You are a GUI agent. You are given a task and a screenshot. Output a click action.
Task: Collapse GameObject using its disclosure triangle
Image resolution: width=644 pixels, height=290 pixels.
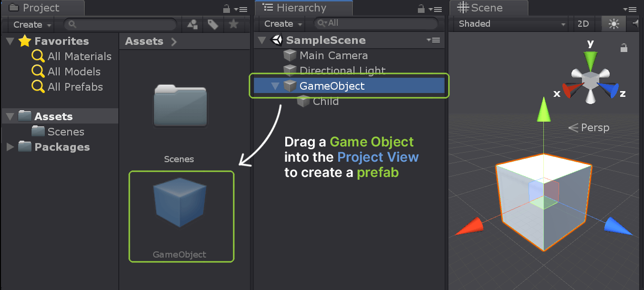(274, 86)
